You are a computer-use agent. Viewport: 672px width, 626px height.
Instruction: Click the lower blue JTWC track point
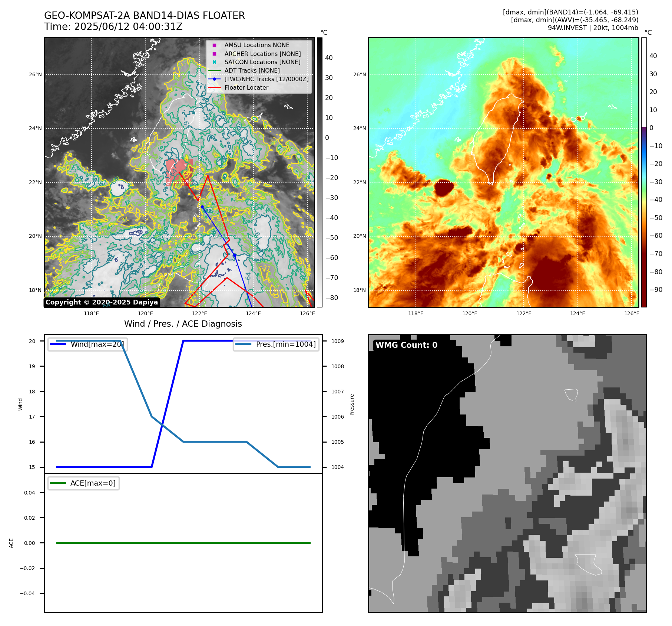(234, 255)
